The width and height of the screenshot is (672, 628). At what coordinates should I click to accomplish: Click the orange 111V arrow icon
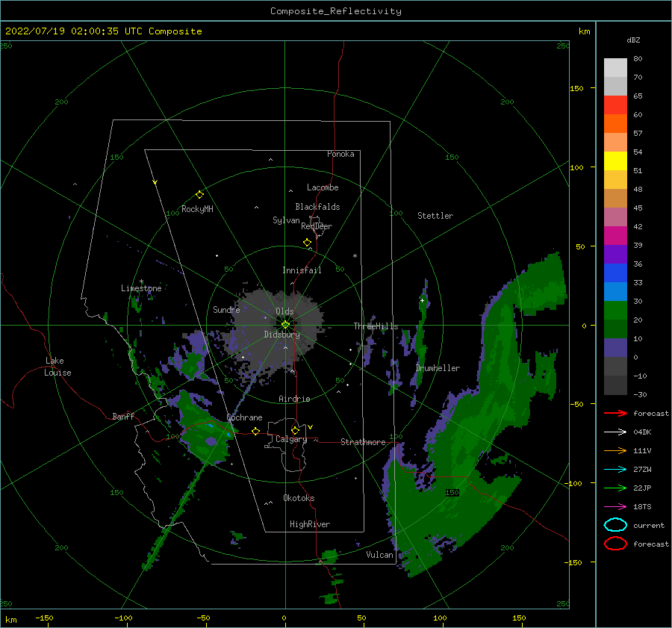coord(615,450)
